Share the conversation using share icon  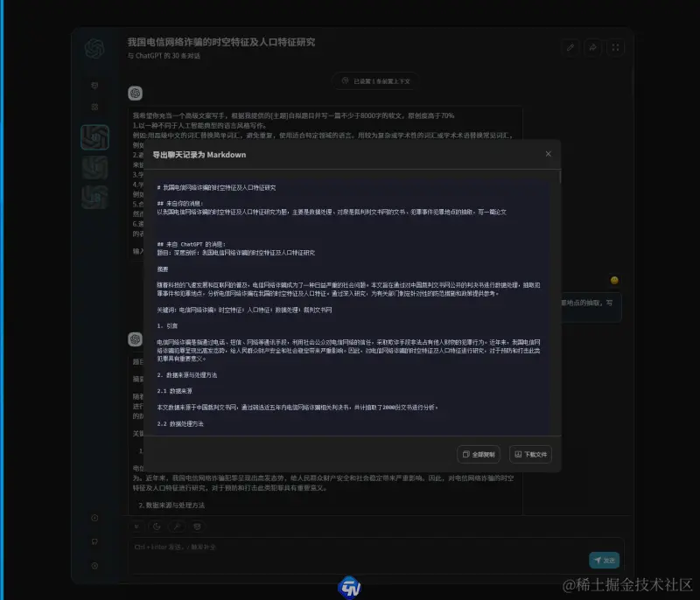pyautogui.click(x=593, y=48)
